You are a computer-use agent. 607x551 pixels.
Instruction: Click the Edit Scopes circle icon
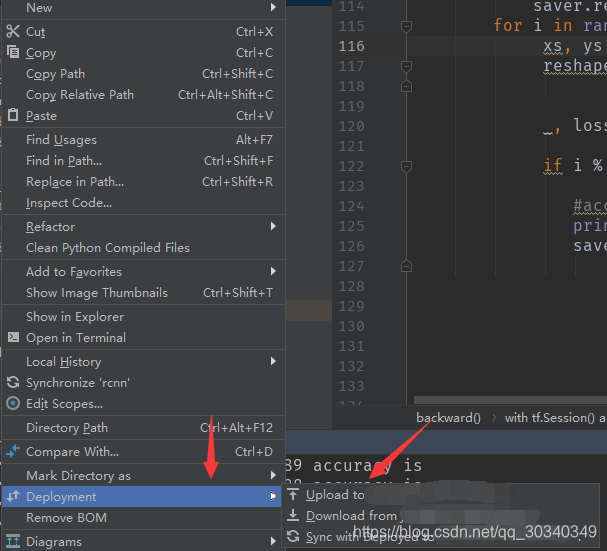click(13, 403)
